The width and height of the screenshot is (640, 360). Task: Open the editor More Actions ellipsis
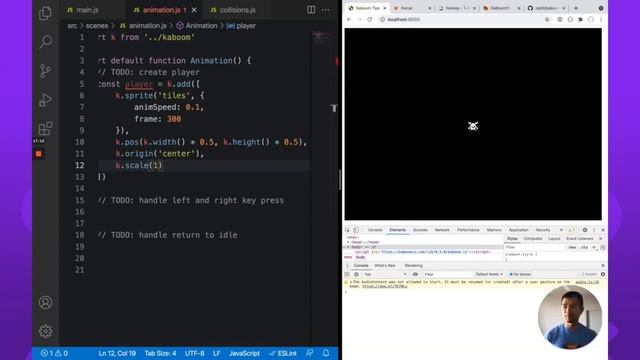pyautogui.click(x=325, y=10)
